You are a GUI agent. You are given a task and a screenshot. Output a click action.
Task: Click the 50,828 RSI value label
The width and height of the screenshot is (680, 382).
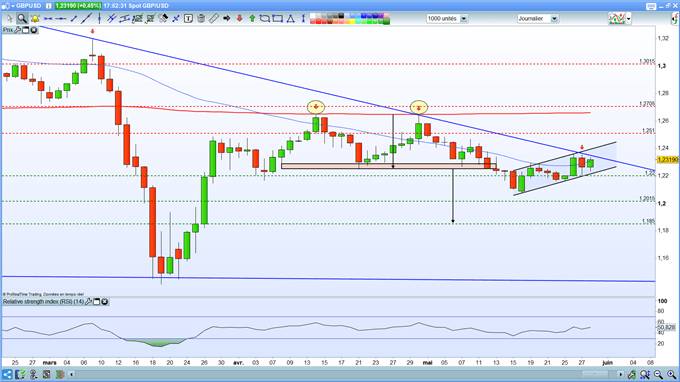click(x=667, y=327)
